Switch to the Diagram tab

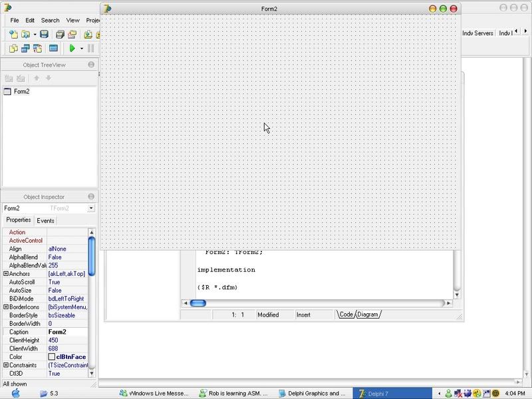pyautogui.click(x=369, y=315)
